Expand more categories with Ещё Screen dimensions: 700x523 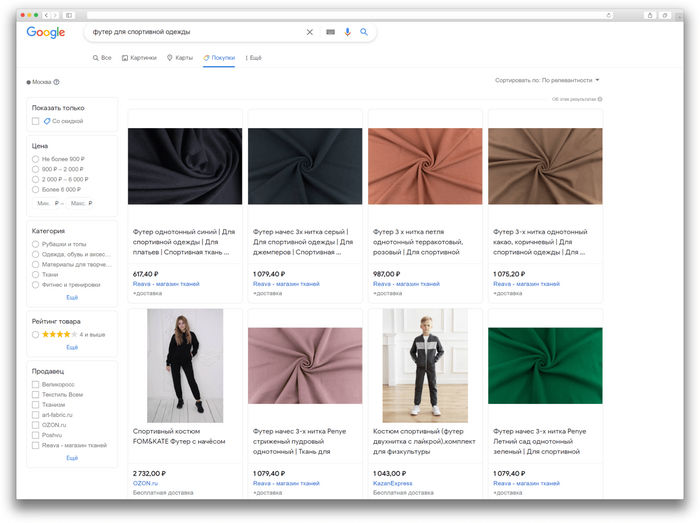pos(72,297)
